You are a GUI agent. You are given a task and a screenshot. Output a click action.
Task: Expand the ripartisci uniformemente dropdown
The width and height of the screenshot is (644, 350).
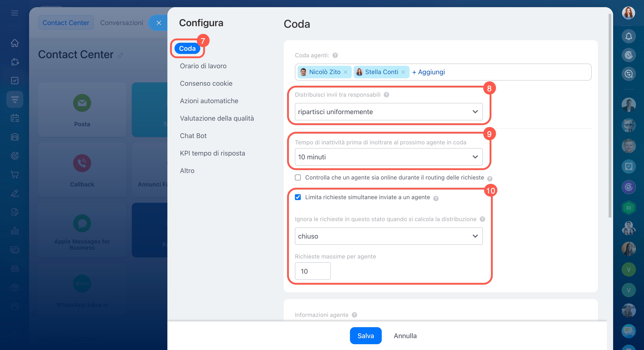click(388, 112)
